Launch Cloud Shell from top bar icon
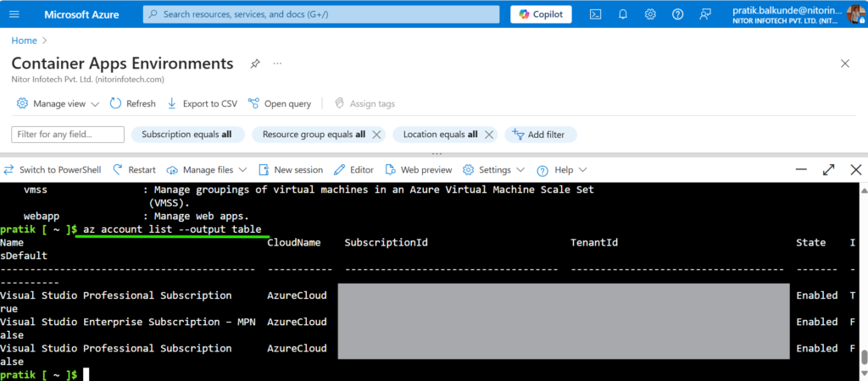Image resolution: width=868 pixels, height=381 pixels. [596, 14]
